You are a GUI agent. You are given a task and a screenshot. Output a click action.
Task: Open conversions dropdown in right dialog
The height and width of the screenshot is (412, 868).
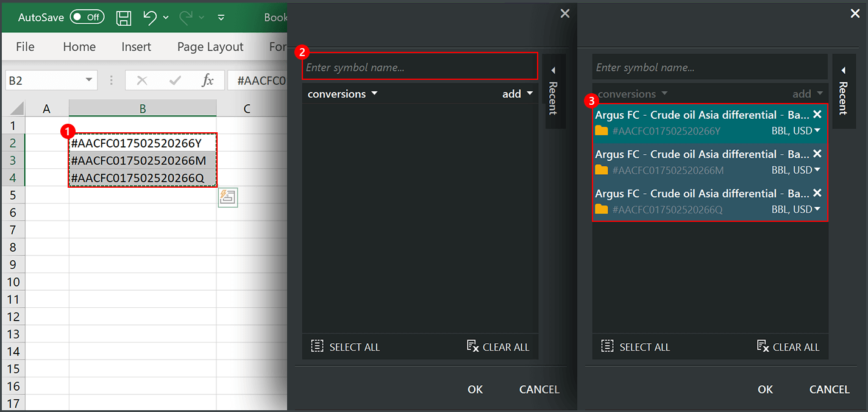point(633,94)
